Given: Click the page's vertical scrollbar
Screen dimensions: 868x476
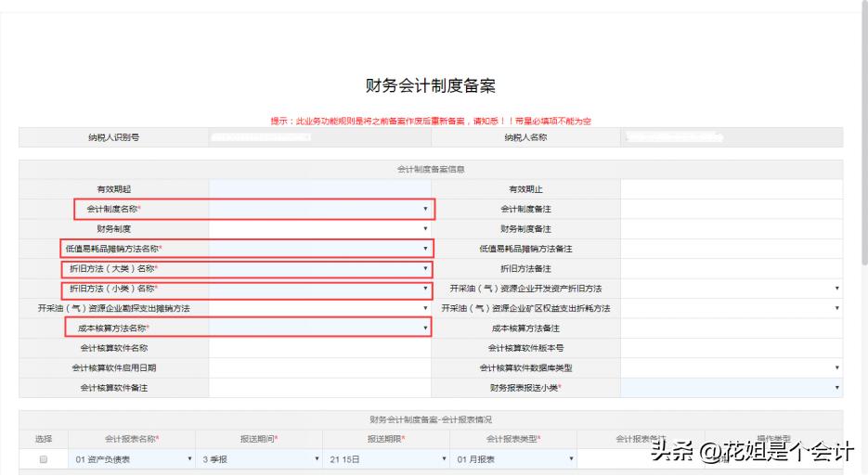Looking at the screenshot, I should [x=864, y=133].
